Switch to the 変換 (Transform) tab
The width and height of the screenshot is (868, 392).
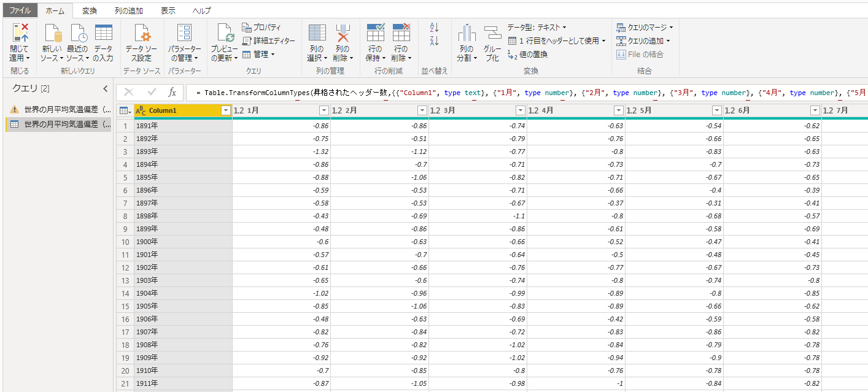90,10
